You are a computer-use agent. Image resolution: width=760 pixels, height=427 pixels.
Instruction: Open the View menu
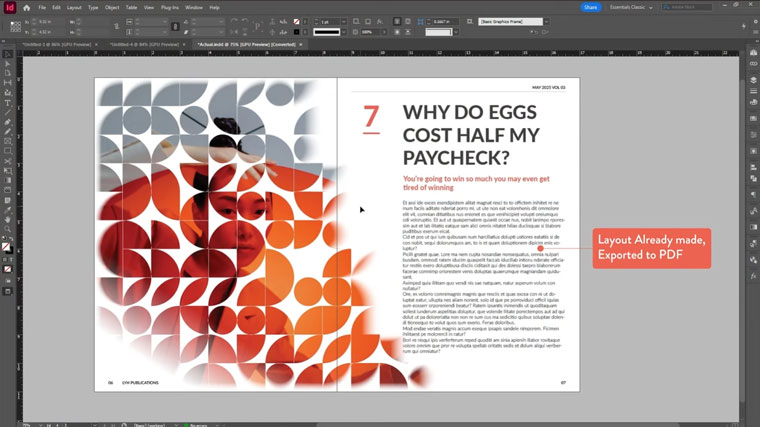point(149,8)
